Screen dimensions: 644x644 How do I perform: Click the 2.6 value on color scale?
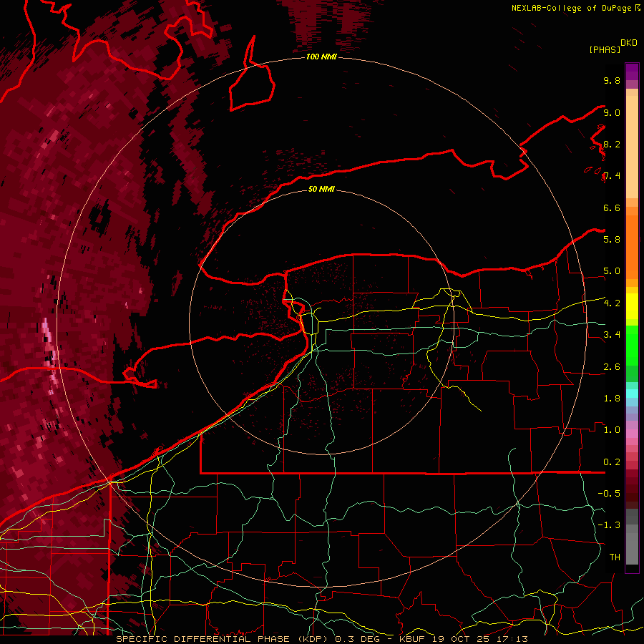pos(612,367)
